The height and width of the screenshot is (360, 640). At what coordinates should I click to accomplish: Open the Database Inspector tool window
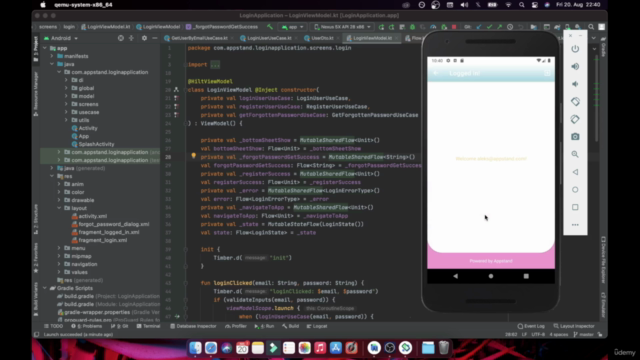click(x=193, y=326)
